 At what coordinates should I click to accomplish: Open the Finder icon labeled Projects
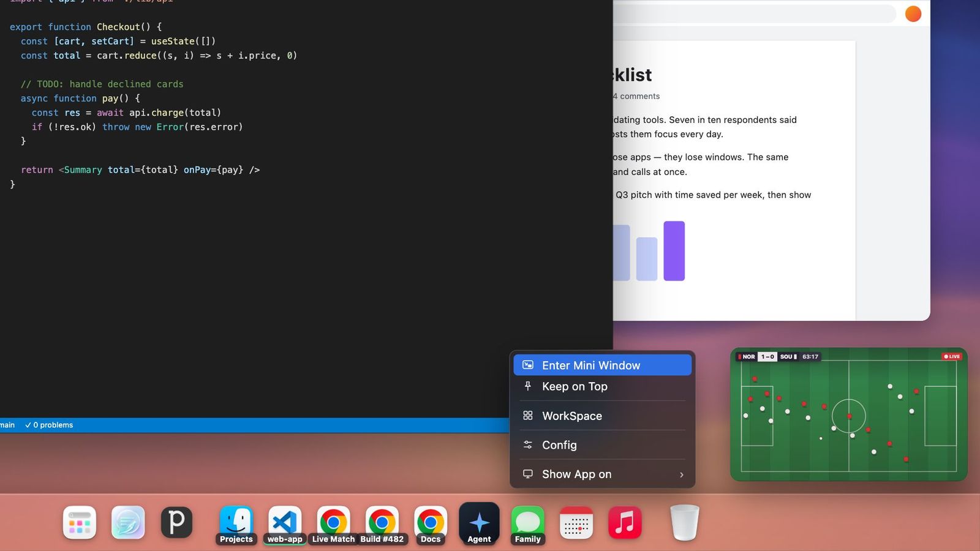pos(236,523)
